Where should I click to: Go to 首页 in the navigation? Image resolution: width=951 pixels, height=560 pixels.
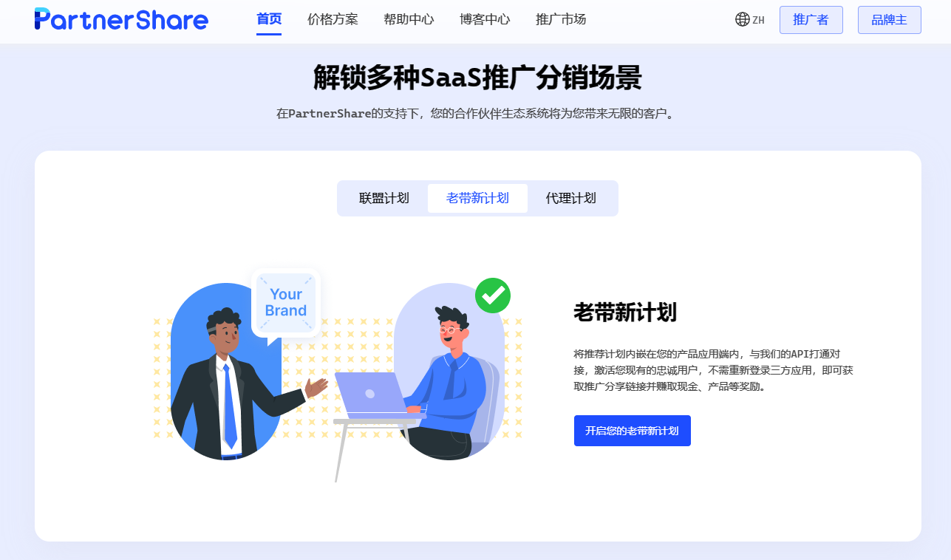click(269, 19)
